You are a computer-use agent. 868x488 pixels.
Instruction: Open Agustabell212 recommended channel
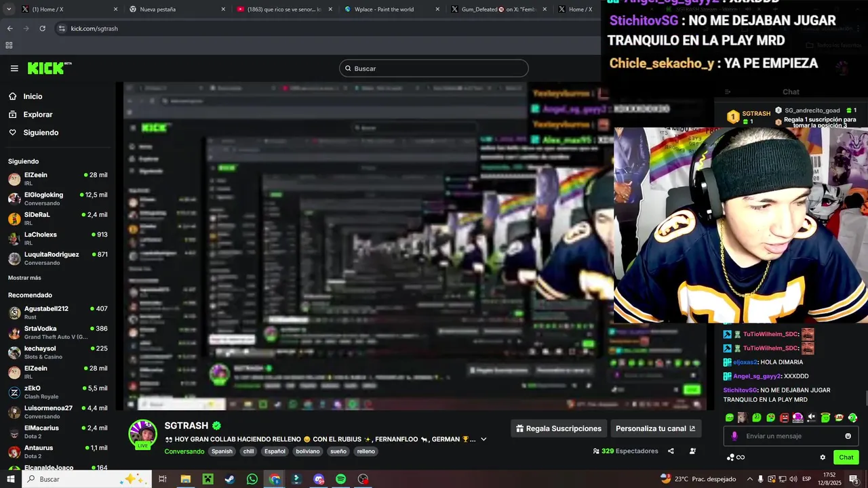point(58,312)
